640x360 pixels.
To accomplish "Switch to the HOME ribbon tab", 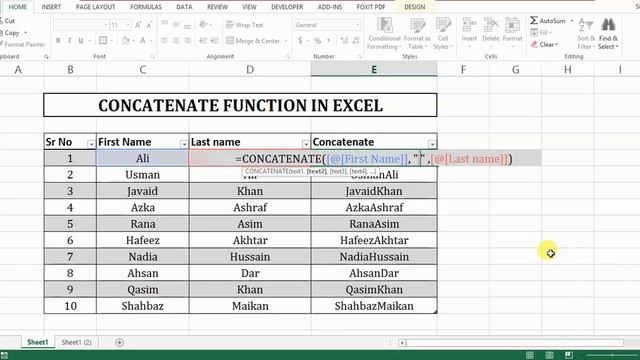I will (18, 7).
